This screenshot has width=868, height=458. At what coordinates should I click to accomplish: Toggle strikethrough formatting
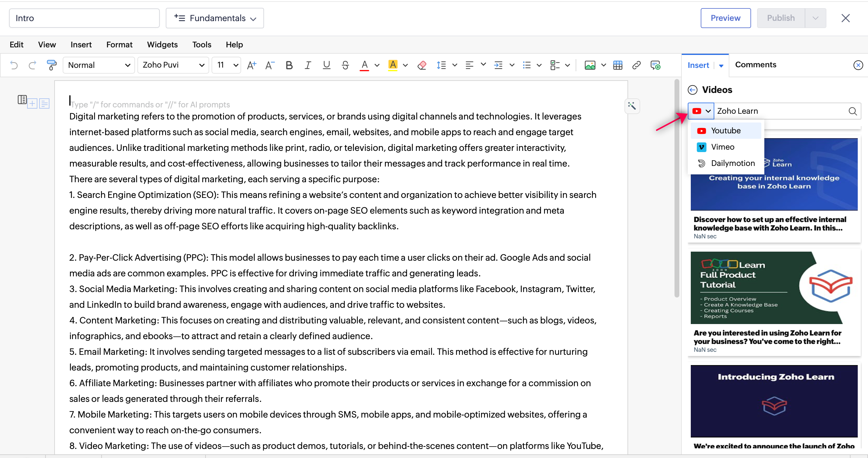345,65
